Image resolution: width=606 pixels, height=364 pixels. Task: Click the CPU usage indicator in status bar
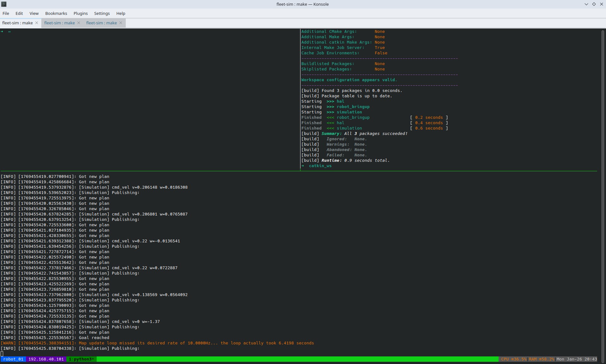click(513, 359)
